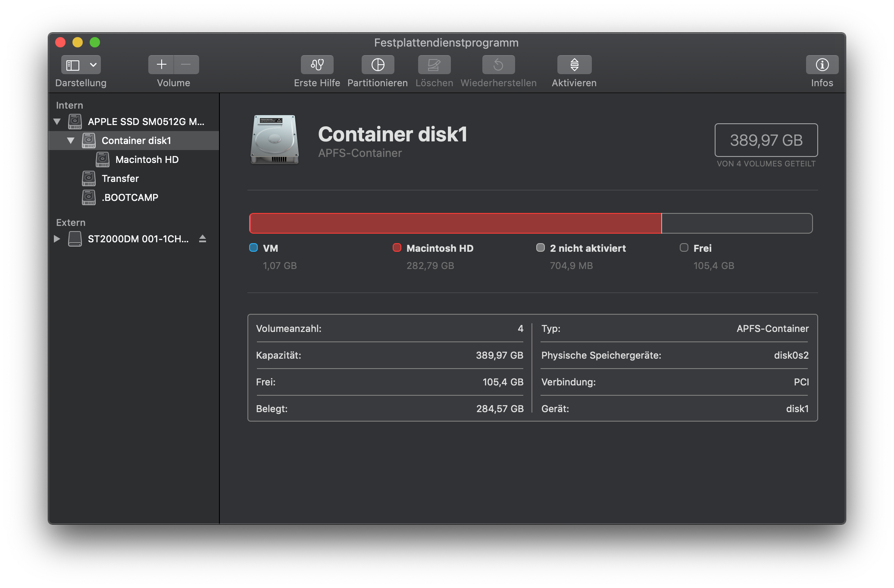Collapse the APPLE SSD SM0512G tree
This screenshot has height=588, width=894.
pos(57,122)
